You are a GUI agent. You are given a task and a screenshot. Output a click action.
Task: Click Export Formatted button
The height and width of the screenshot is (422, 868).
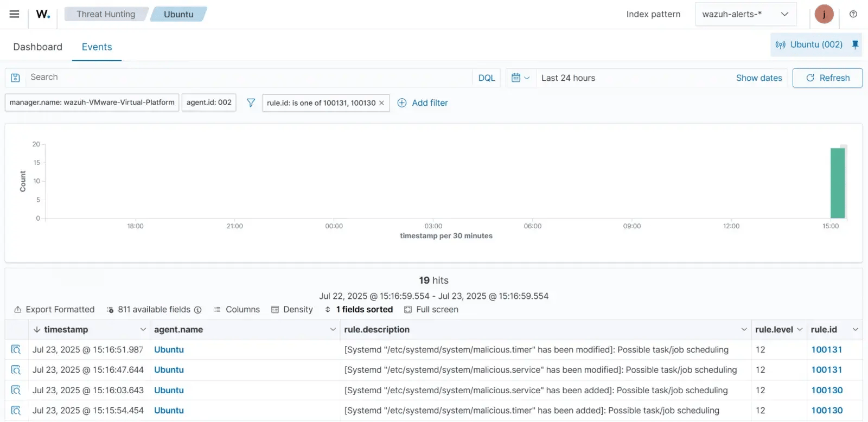54,309
